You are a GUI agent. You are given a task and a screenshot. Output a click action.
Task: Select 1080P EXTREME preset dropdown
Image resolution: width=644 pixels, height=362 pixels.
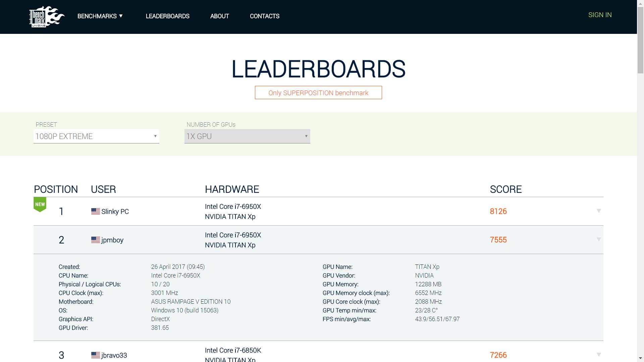coord(96,136)
